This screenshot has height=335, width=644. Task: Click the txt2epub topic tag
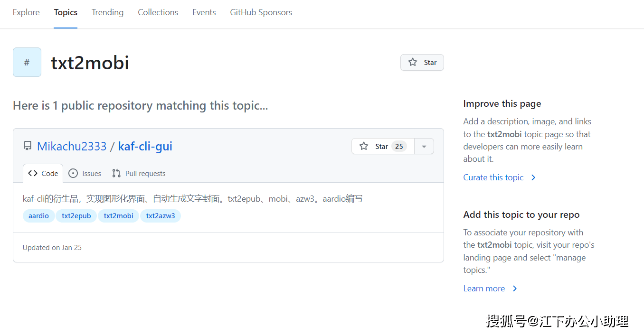coord(76,216)
